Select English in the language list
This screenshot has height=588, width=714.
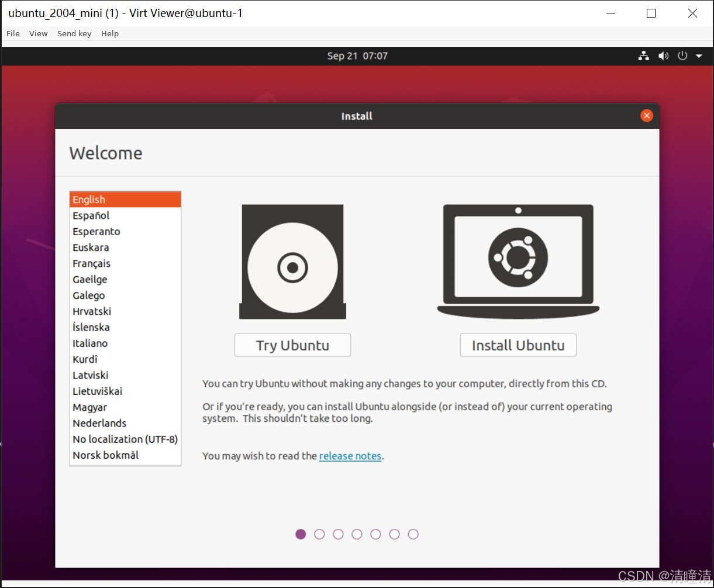click(125, 200)
